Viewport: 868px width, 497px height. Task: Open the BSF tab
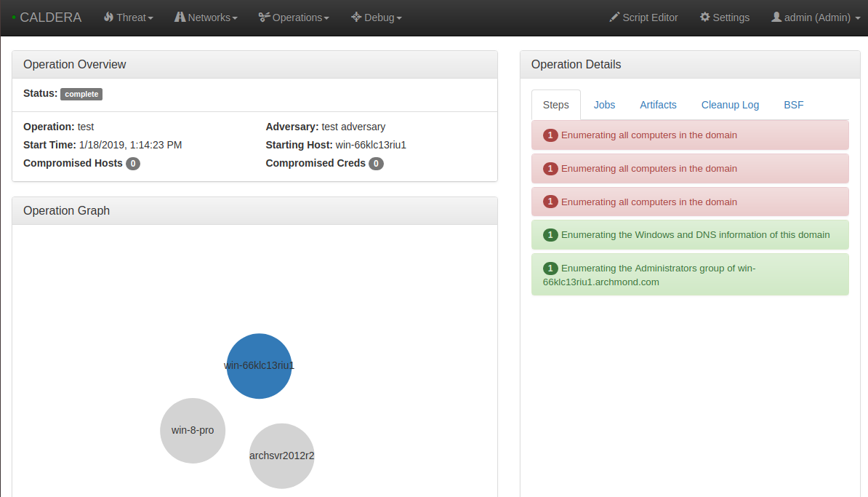tap(793, 105)
